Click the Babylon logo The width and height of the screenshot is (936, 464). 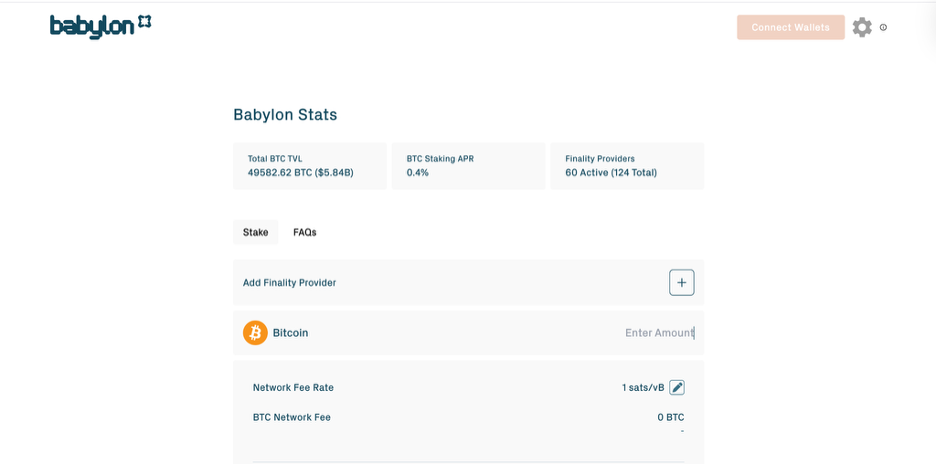(100, 26)
